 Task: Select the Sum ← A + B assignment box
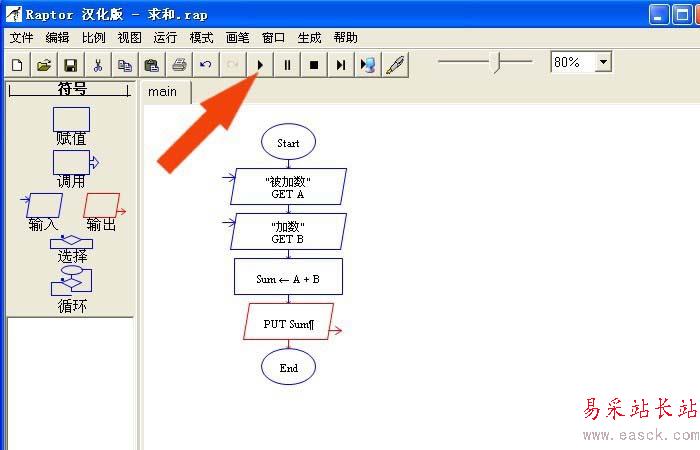point(288,277)
